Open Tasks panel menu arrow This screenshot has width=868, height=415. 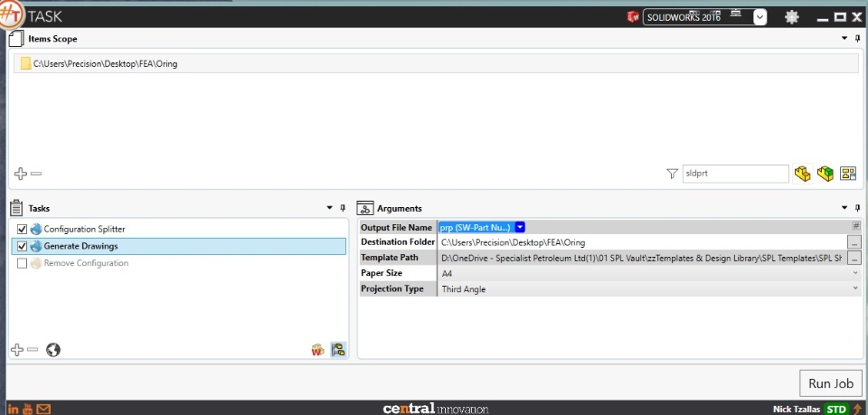coord(329,208)
